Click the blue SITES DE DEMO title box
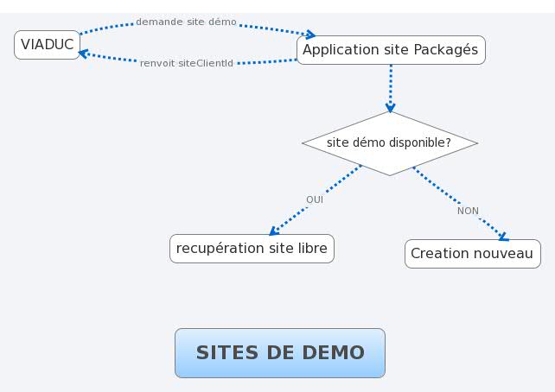The image size is (555, 392). (279, 352)
